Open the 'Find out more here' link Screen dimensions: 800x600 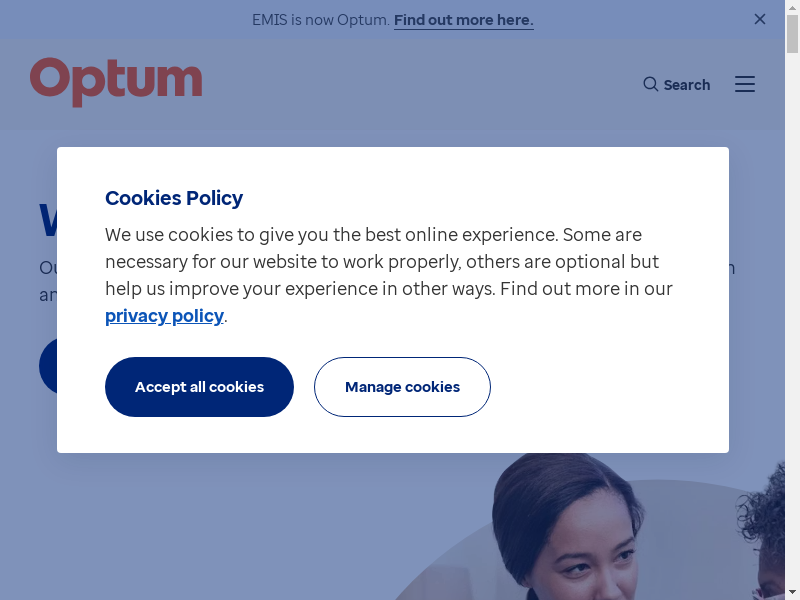(463, 20)
